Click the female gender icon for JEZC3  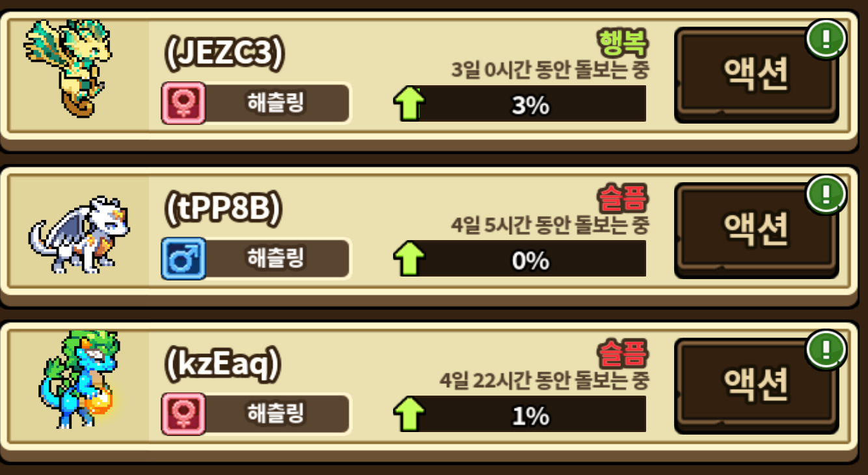pyautogui.click(x=183, y=103)
